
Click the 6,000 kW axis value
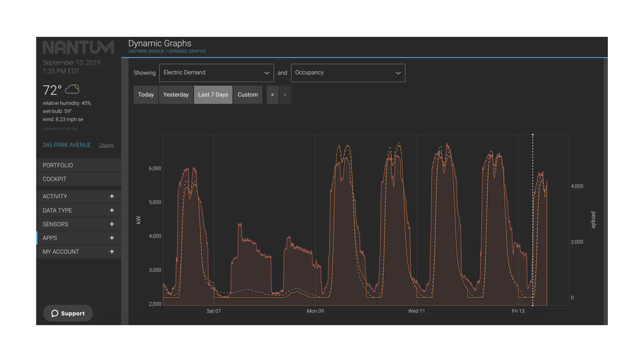tap(155, 168)
